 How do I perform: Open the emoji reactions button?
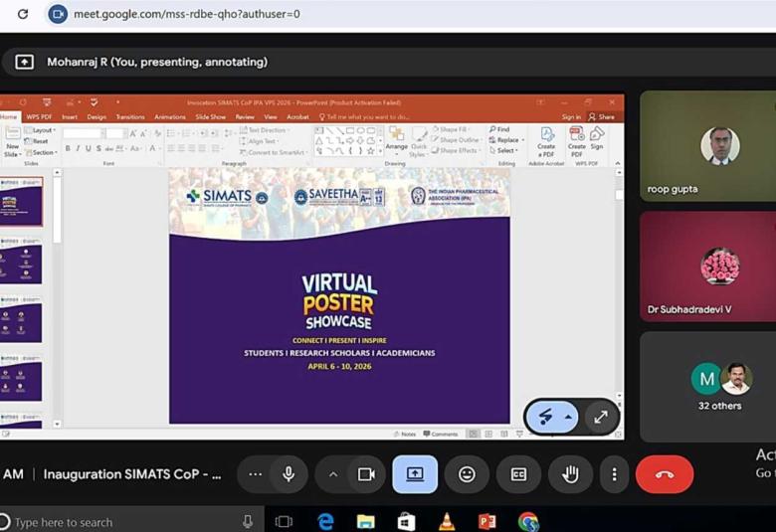tap(467, 474)
